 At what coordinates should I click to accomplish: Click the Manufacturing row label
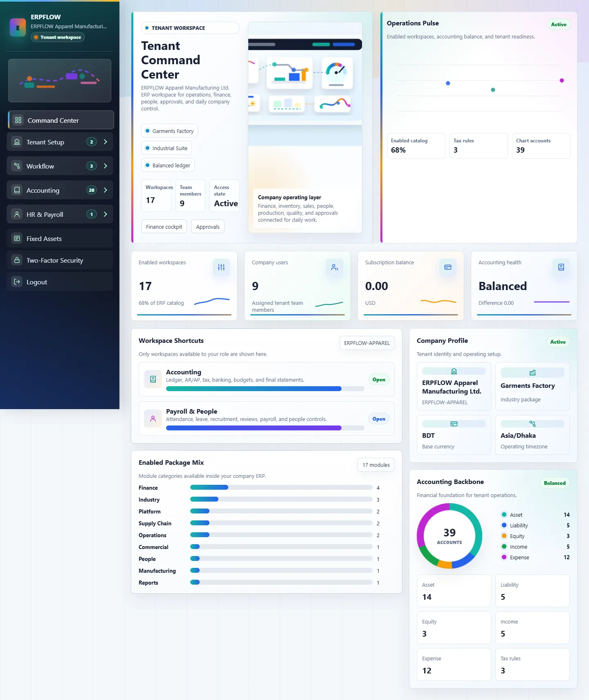click(157, 571)
